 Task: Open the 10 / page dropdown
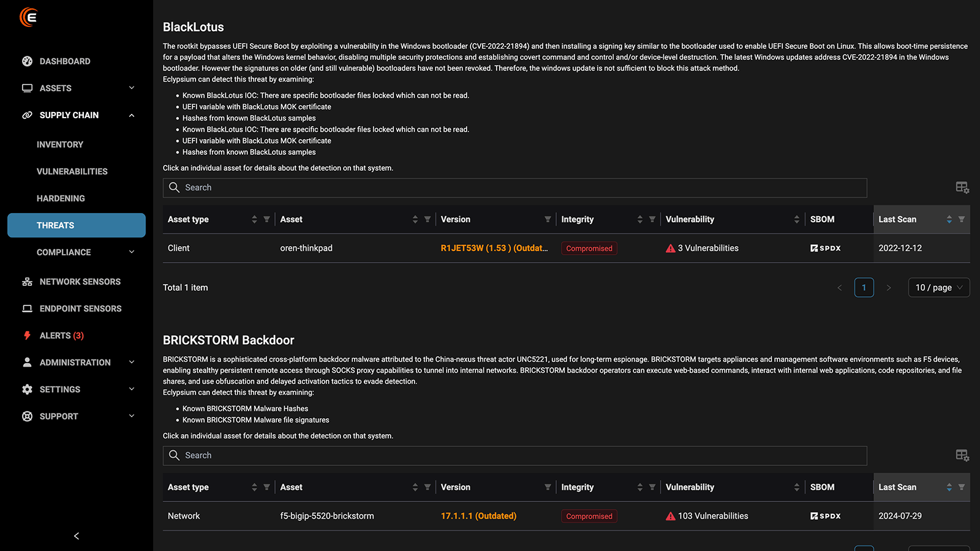pos(938,288)
